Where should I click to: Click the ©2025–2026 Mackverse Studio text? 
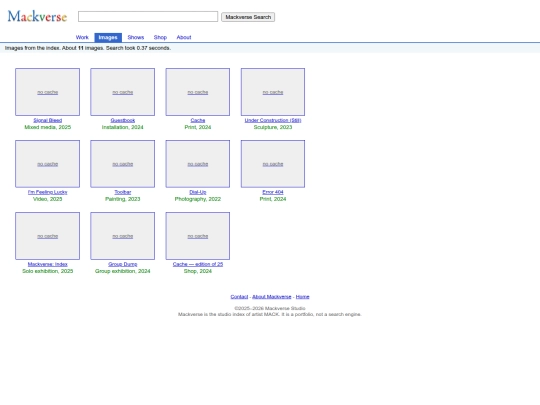pos(270,308)
